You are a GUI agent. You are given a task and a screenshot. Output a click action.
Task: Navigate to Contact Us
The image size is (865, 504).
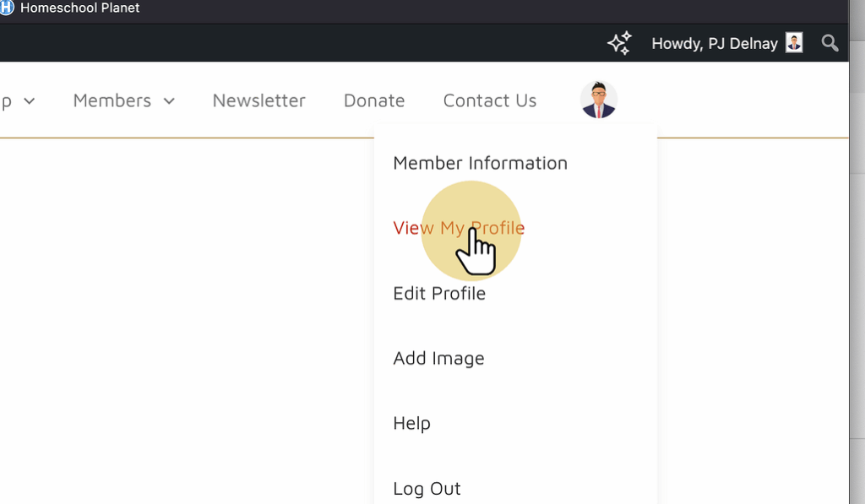click(x=490, y=100)
